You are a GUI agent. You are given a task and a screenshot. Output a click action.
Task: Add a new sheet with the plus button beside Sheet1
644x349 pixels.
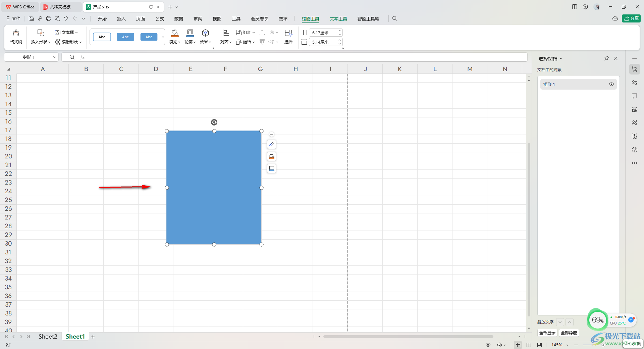coord(93,337)
